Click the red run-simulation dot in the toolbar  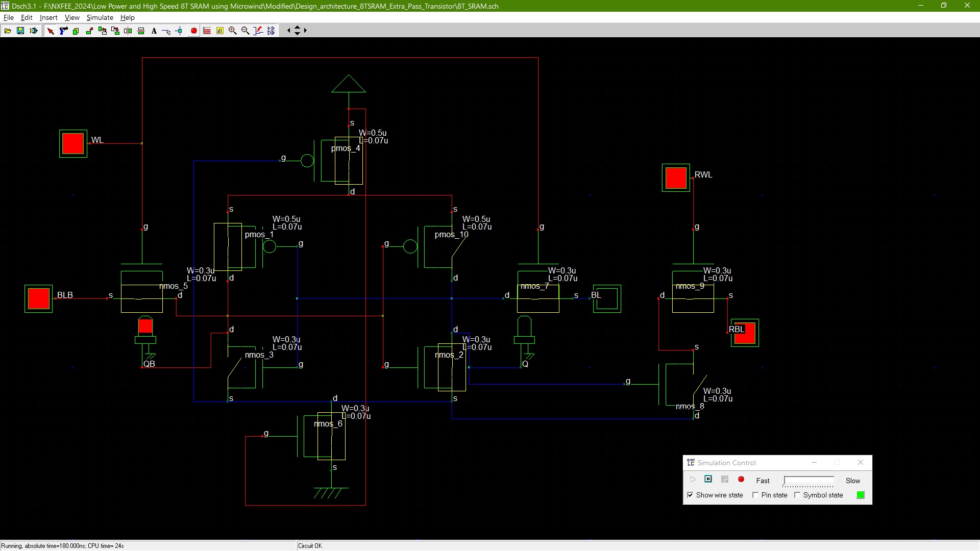(x=194, y=31)
